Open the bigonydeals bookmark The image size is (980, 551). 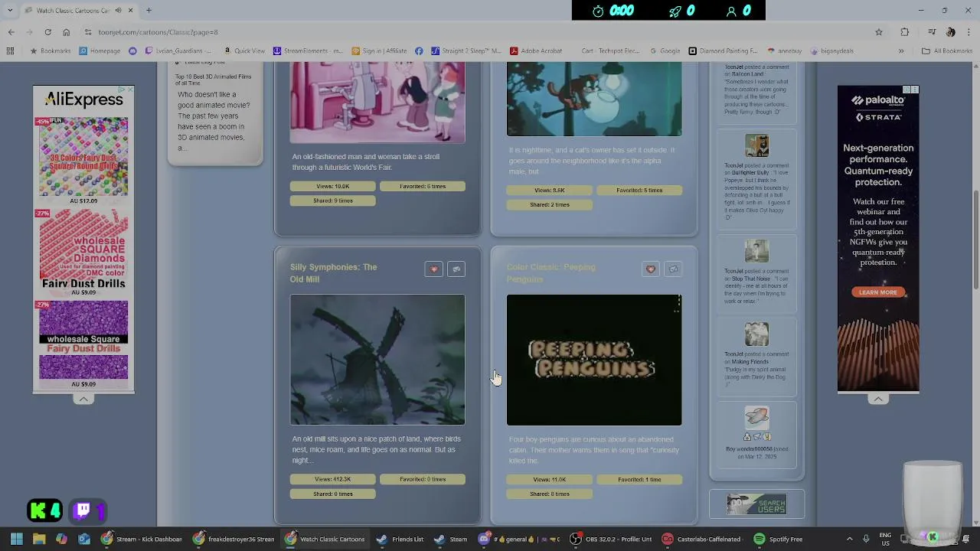coord(832,51)
